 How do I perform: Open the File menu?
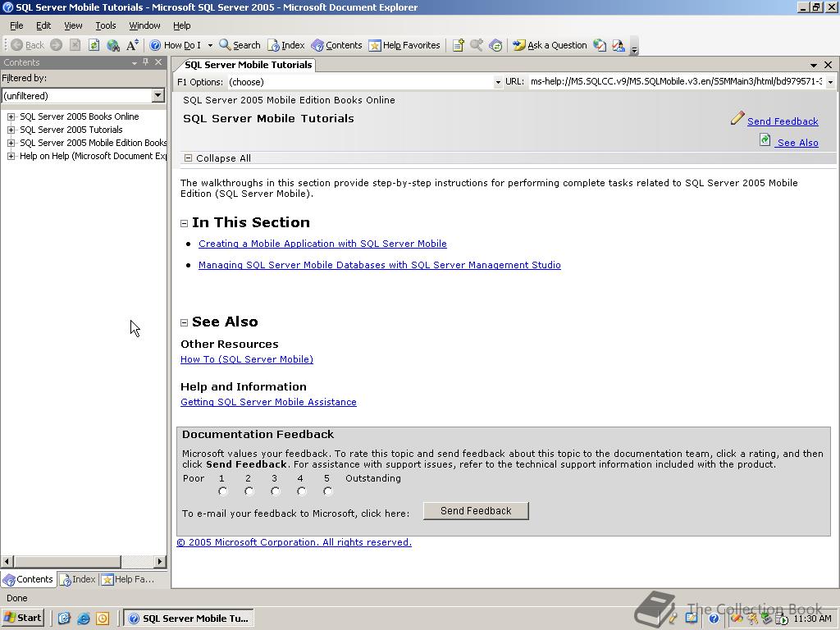[16, 25]
